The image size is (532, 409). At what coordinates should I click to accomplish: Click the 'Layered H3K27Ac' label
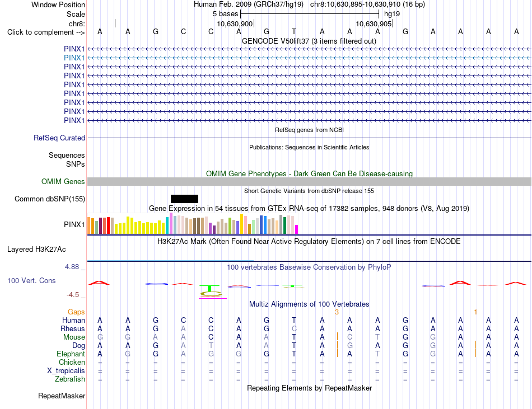[36, 250]
